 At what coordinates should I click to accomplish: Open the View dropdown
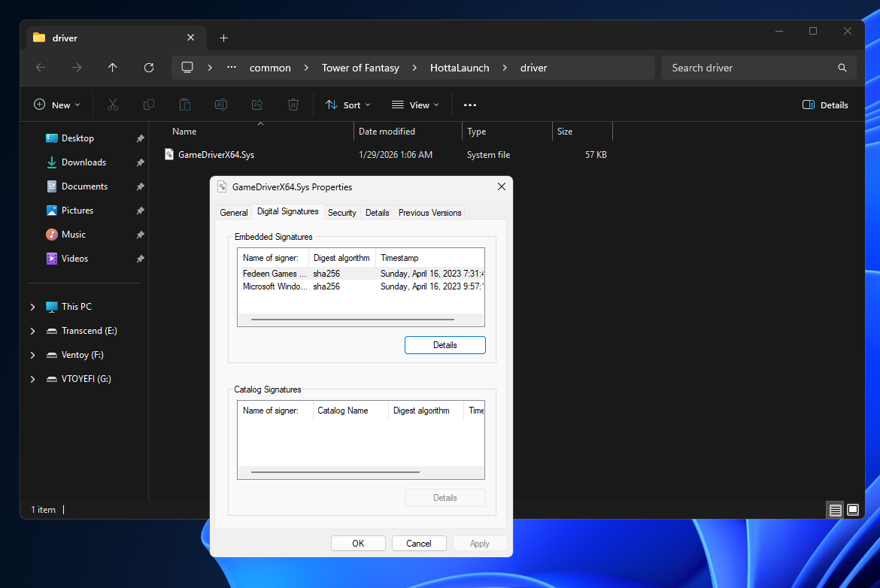pyautogui.click(x=414, y=105)
